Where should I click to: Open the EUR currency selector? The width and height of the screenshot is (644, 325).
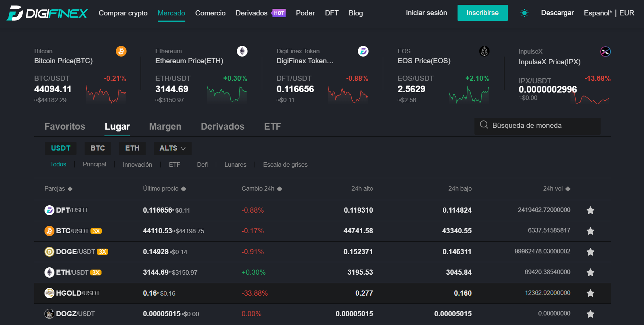pyautogui.click(x=627, y=13)
